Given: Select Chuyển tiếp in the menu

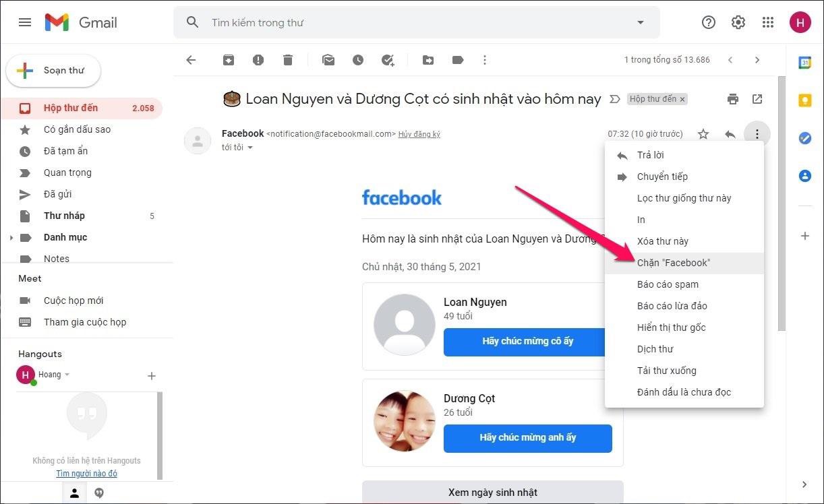Looking at the screenshot, I should tap(684, 177).
